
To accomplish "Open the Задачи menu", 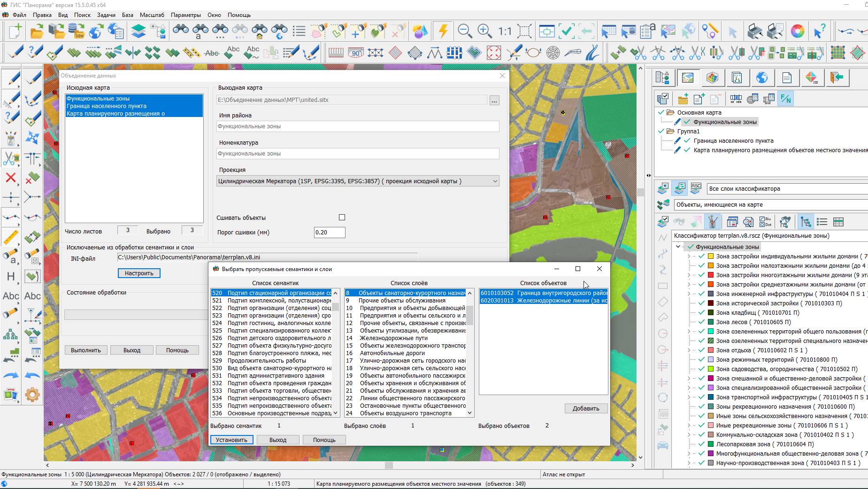I will click(x=106, y=15).
